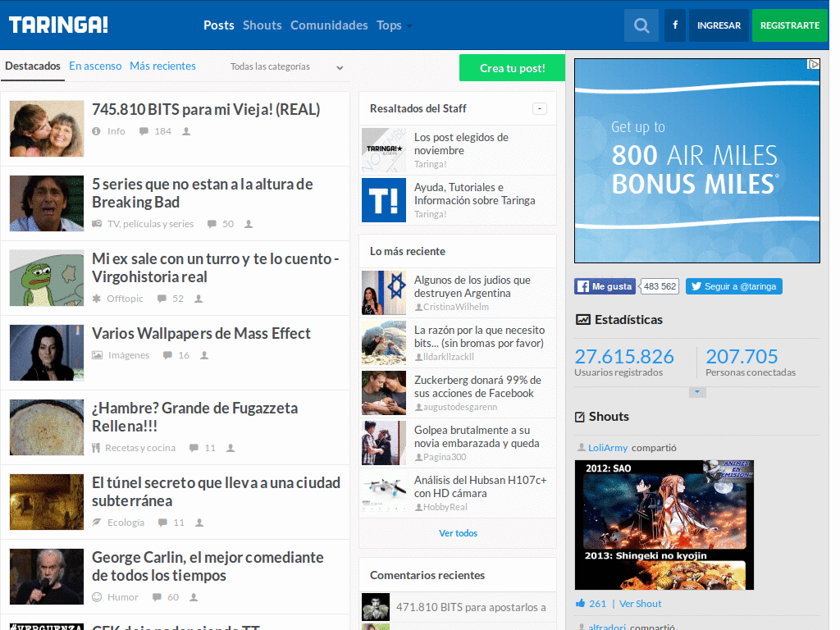The image size is (840, 630).
Task: Open the 'Ver todos' link under Lo más reciente
Action: [x=458, y=533]
